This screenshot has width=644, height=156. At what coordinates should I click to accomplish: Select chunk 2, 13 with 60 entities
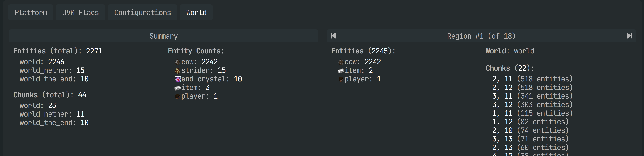click(530, 148)
